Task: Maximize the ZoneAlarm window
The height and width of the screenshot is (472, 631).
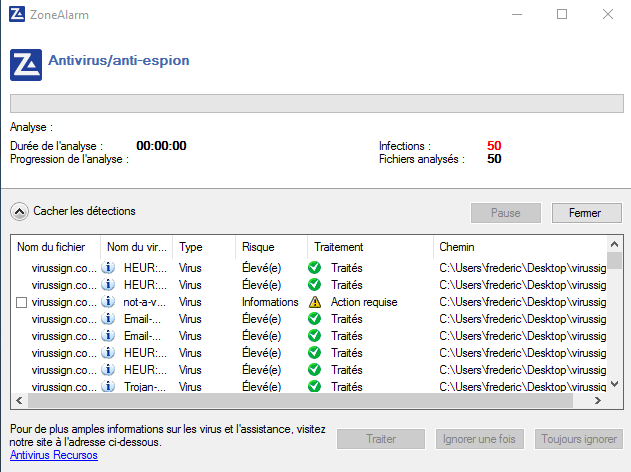Action: (562, 14)
